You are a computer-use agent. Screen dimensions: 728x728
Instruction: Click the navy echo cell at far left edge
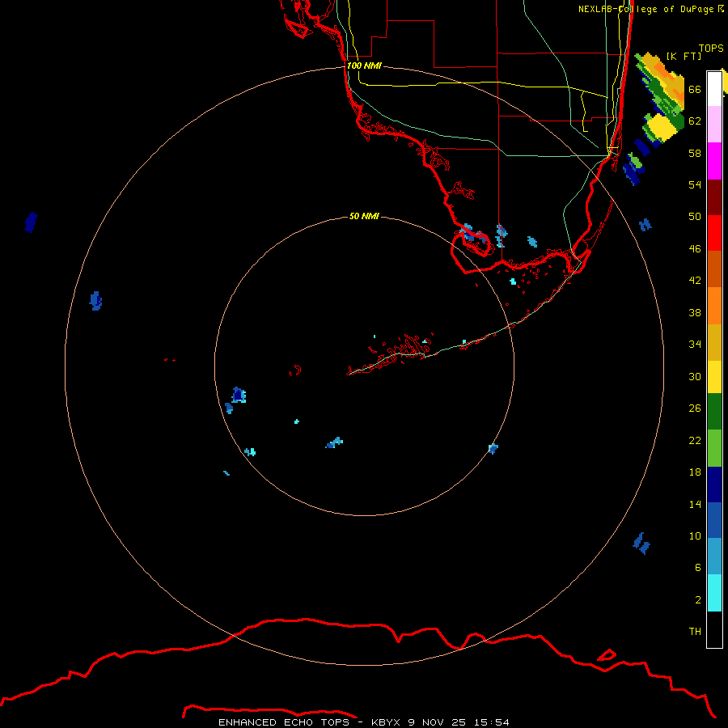click(31, 222)
